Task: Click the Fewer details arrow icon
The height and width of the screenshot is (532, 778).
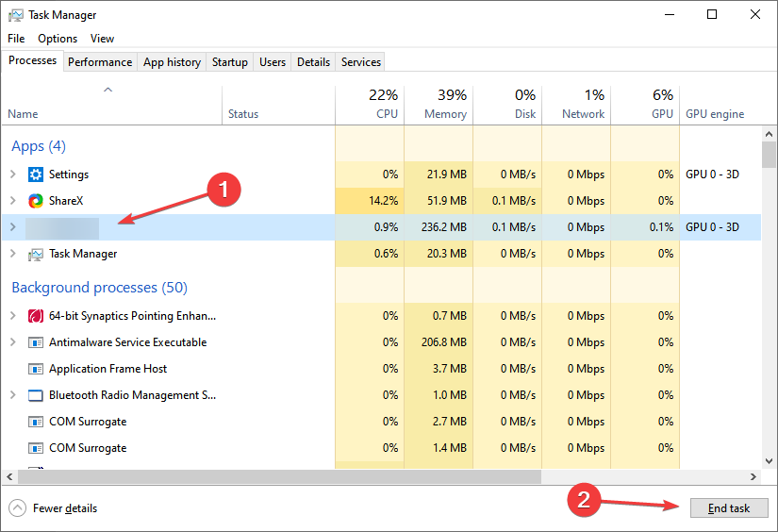Action: tap(18, 508)
